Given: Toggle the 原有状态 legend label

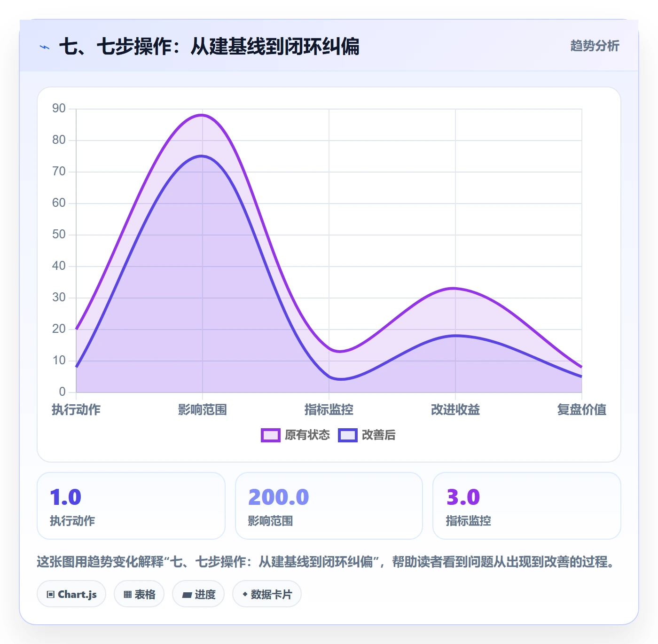Looking at the screenshot, I should tap(307, 435).
